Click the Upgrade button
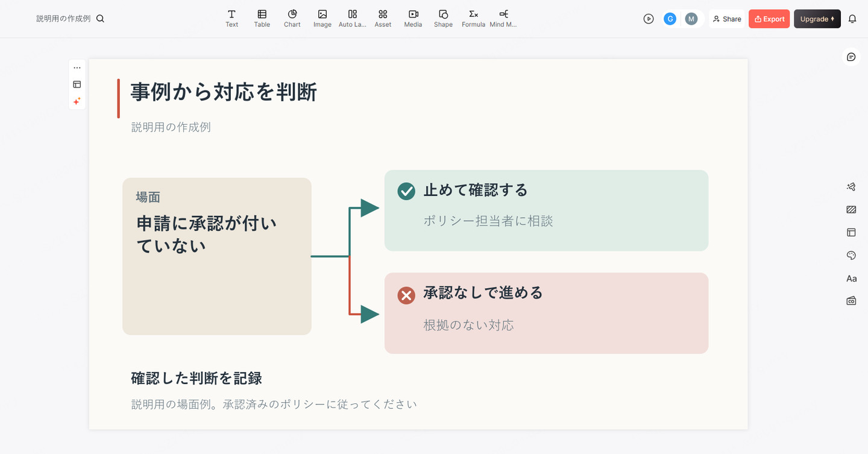Viewport: 868px width, 454px height. coord(817,19)
